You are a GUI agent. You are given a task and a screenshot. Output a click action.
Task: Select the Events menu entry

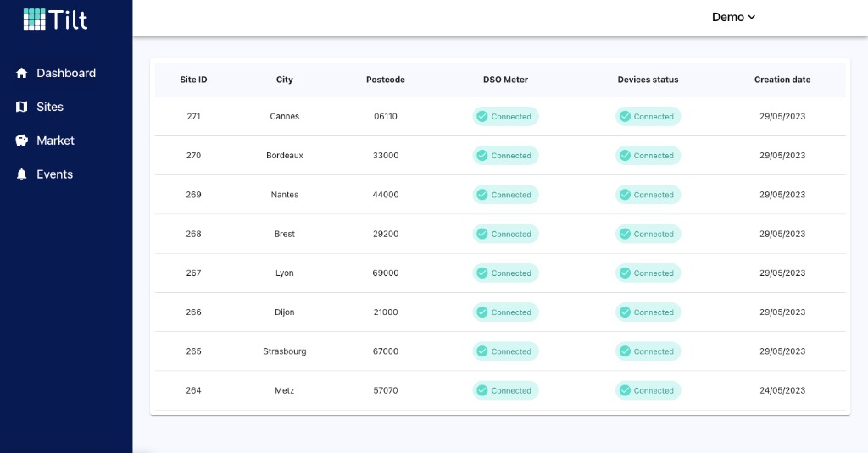click(x=54, y=174)
